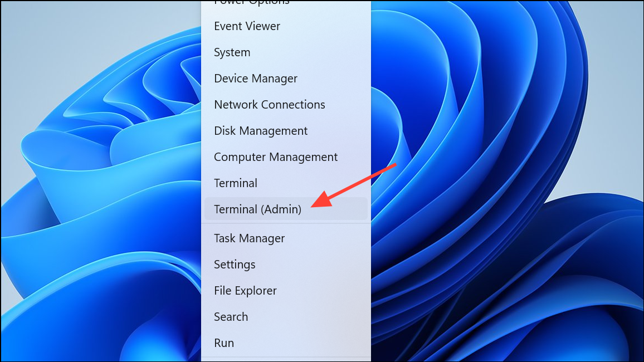Select the System menu entry
644x362 pixels.
[286, 52]
